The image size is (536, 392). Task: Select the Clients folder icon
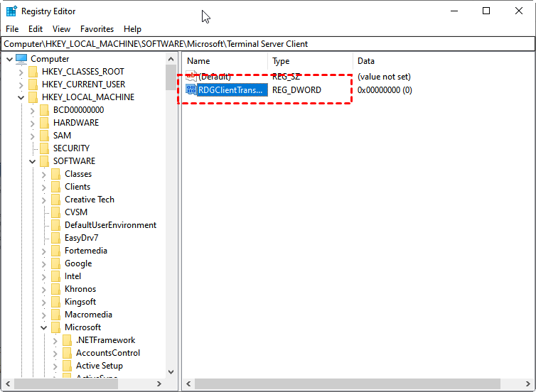[x=55, y=187]
